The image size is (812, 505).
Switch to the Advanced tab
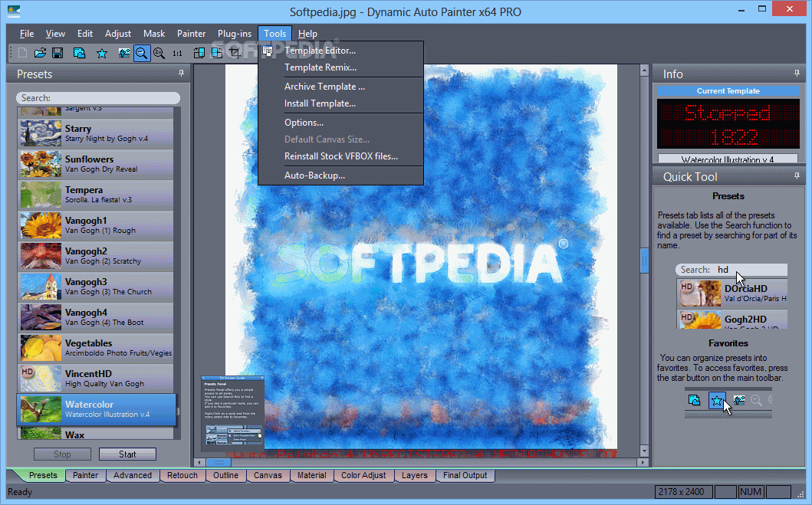[133, 476]
